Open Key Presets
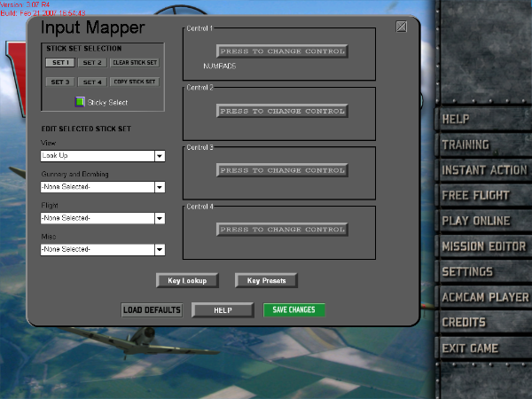The height and width of the screenshot is (399, 532). 266,280
